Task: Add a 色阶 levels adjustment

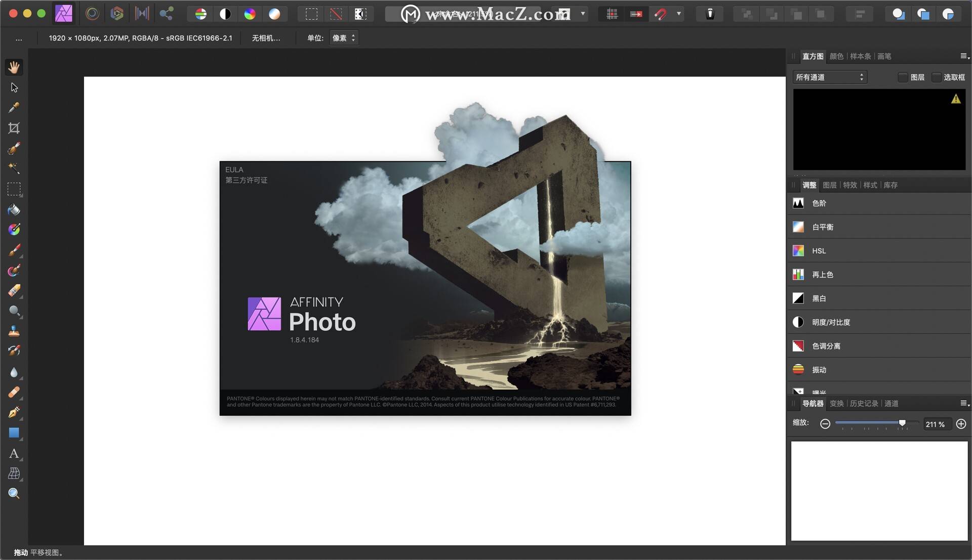Action: pyautogui.click(x=879, y=203)
